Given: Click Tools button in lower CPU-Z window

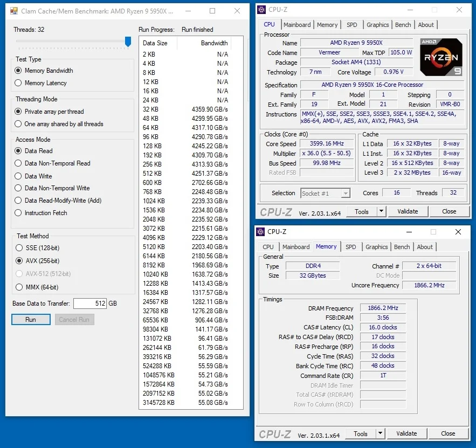Looking at the screenshot, I should point(361,433).
